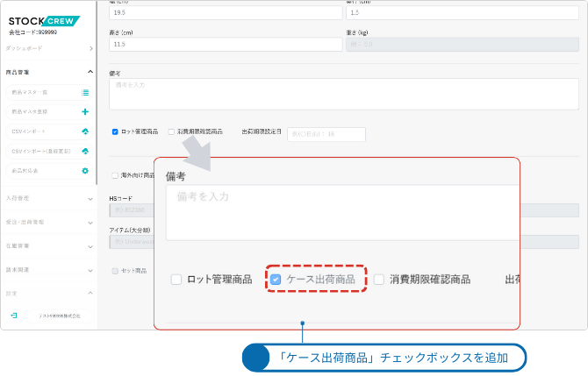Click the 出荷期限設定日 label
This screenshot has width=588, height=376.
point(262,131)
